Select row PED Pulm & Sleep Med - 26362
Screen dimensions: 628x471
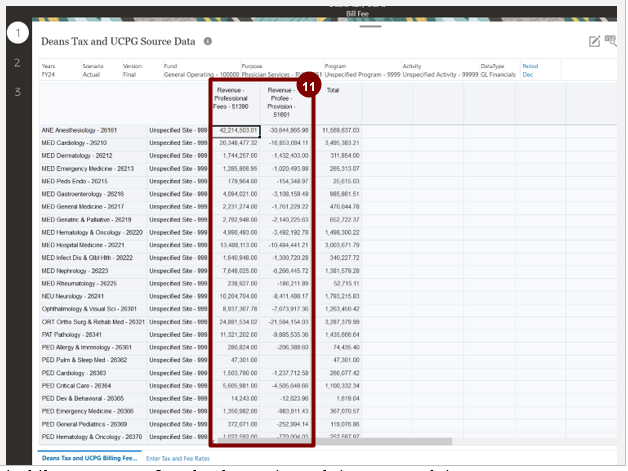[84, 360]
